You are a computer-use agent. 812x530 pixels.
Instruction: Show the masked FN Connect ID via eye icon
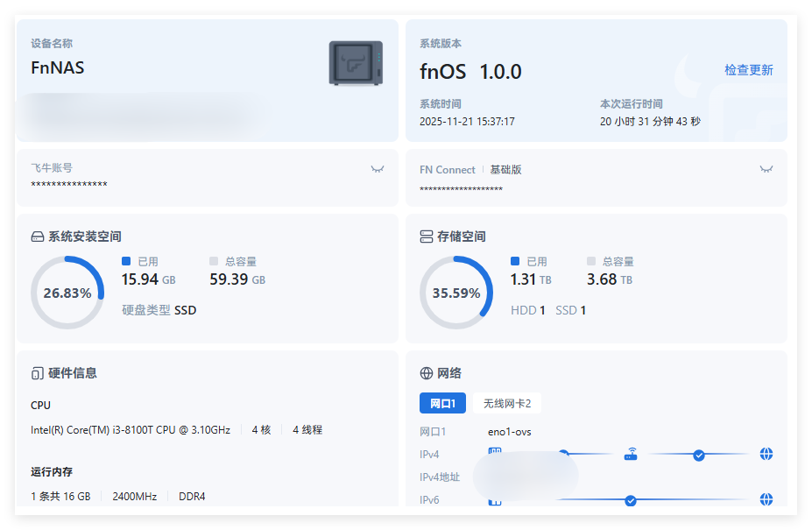[x=766, y=169]
